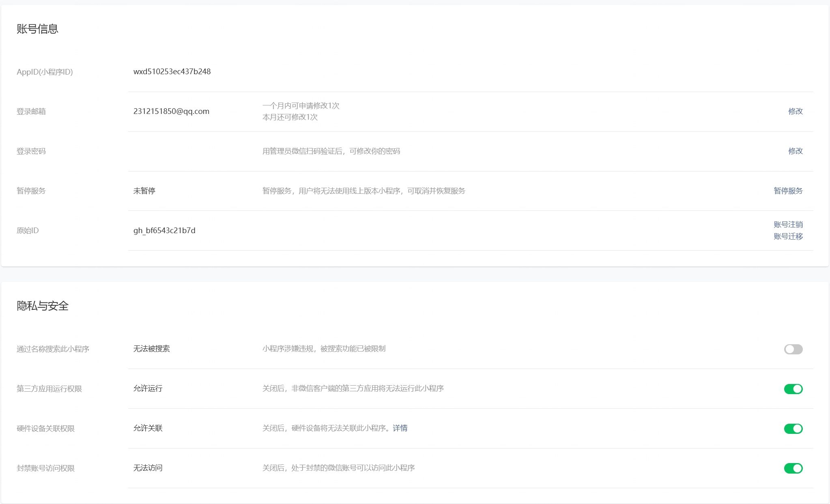Click the 暂停服务 action link
The image size is (830, 504).
pos(788,191)
